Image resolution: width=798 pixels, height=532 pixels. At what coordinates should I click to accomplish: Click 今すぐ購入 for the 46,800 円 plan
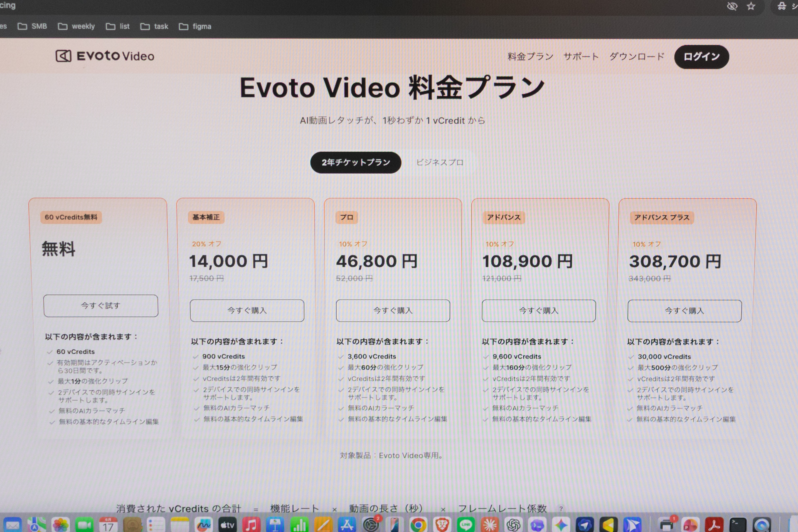coord(393,310)
